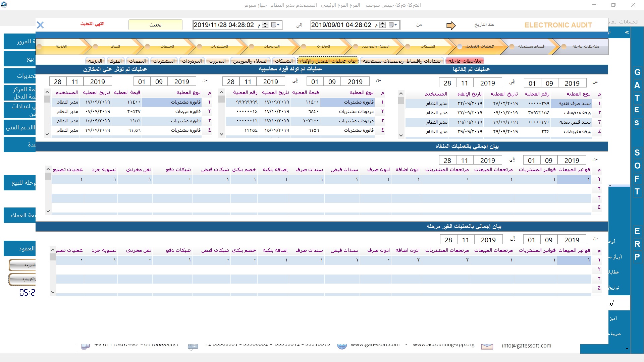Click the الدعم الفني sidebar button

click(20, 128)
